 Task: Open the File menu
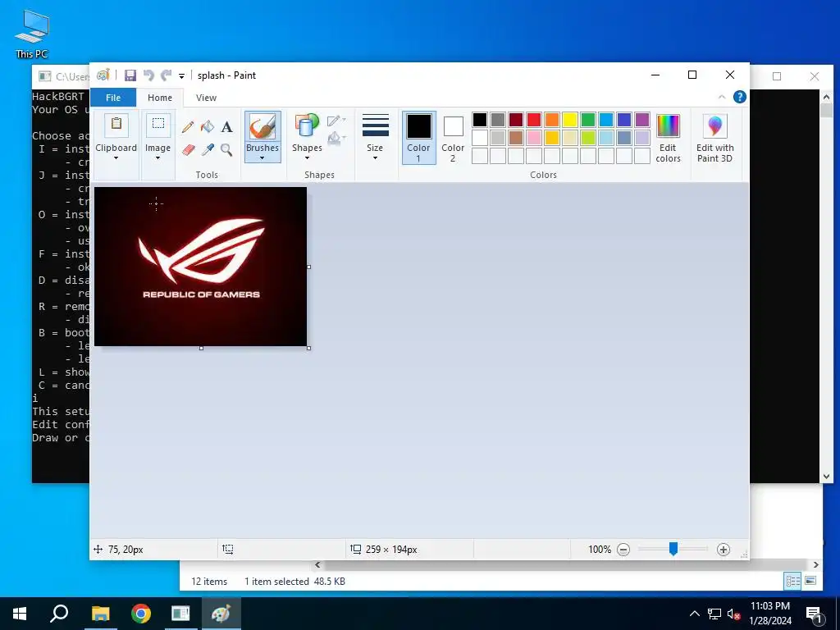(113, 98)
